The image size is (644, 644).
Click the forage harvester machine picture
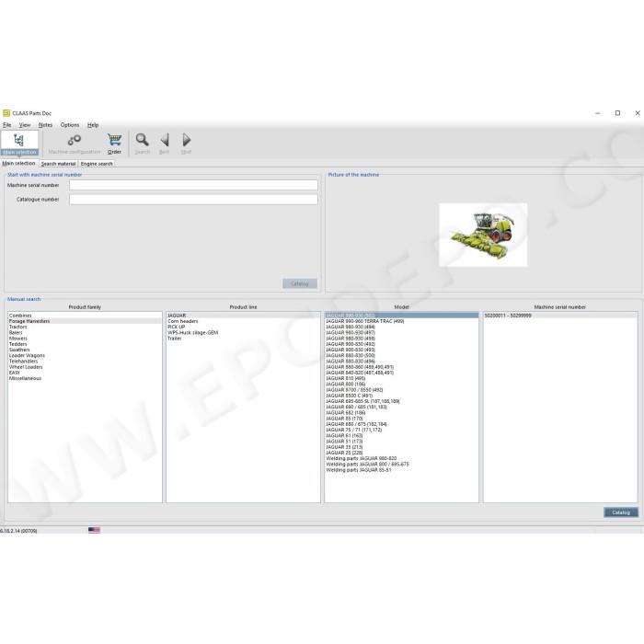pyautogui.click(x=483, y=235)
